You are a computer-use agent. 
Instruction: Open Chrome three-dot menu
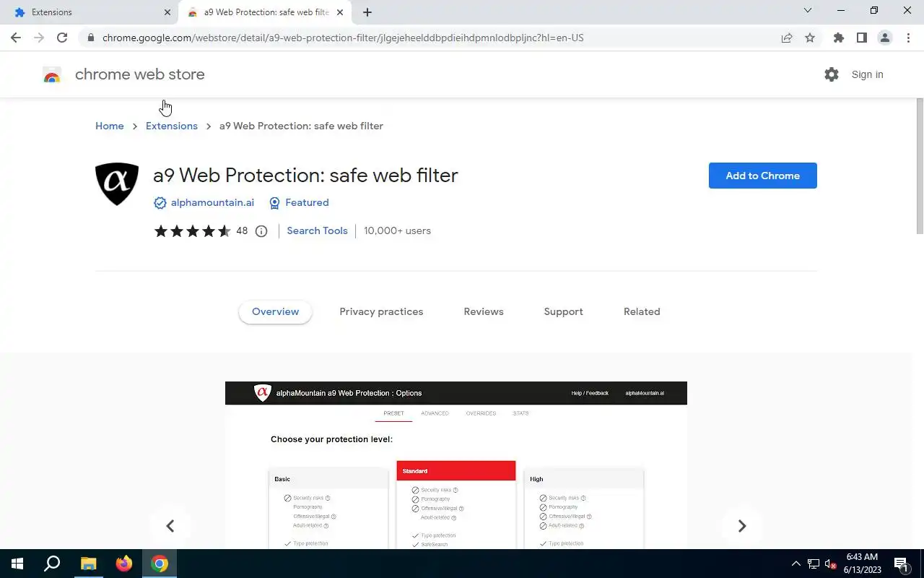pyautogui.click(x=908, y=38)
